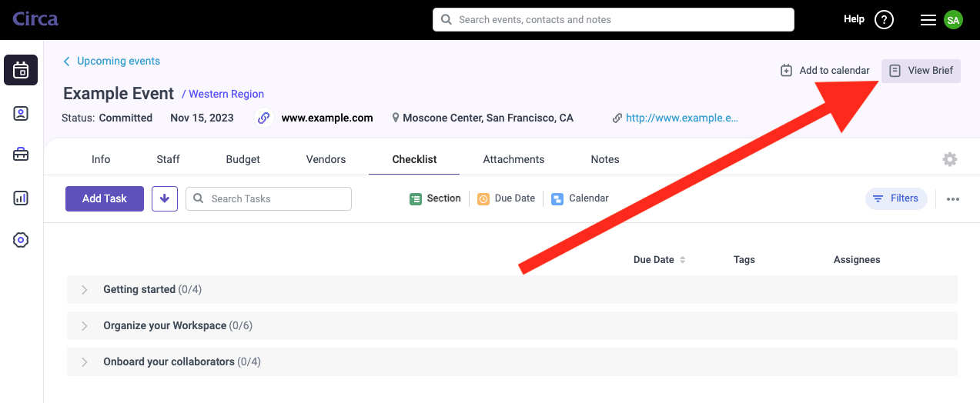
Task: Open the http://www.example.e… link
Action: (682, 118)
